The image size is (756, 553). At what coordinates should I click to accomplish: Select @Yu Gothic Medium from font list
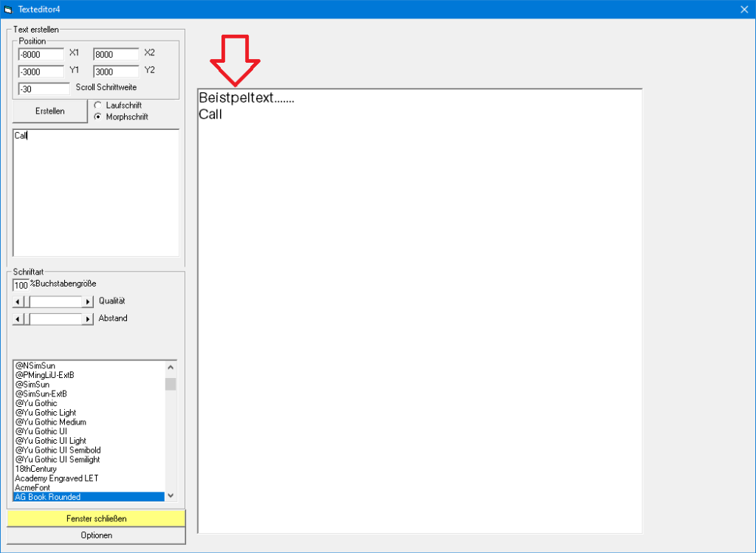89,422
